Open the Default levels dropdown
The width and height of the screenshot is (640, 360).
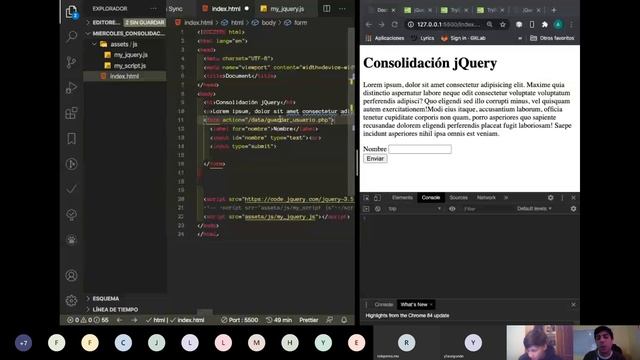[x=534, y=209]
